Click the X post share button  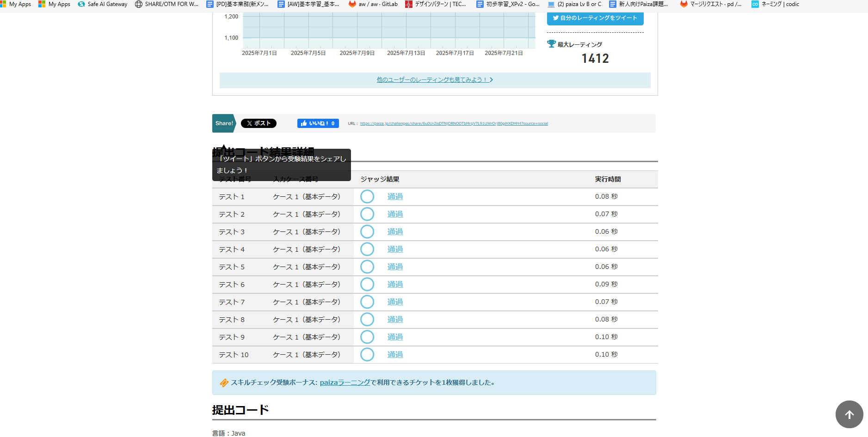click(259, 123)
